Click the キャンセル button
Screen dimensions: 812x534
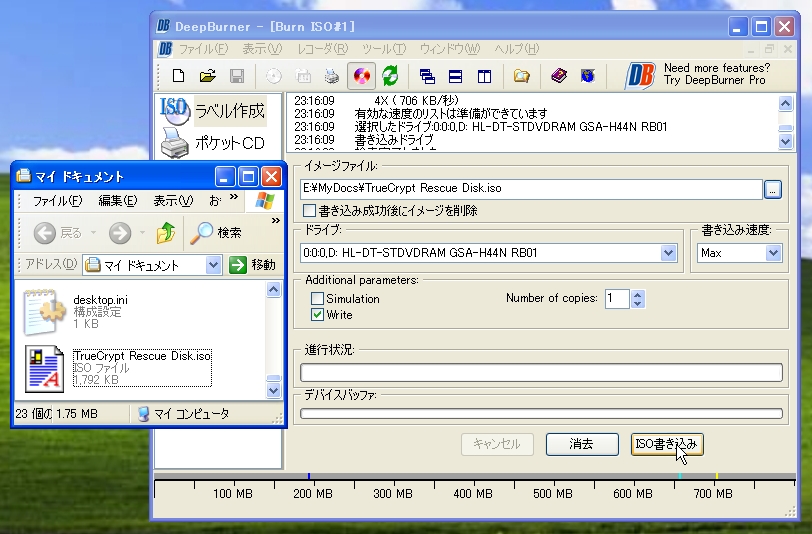(497, 444)
